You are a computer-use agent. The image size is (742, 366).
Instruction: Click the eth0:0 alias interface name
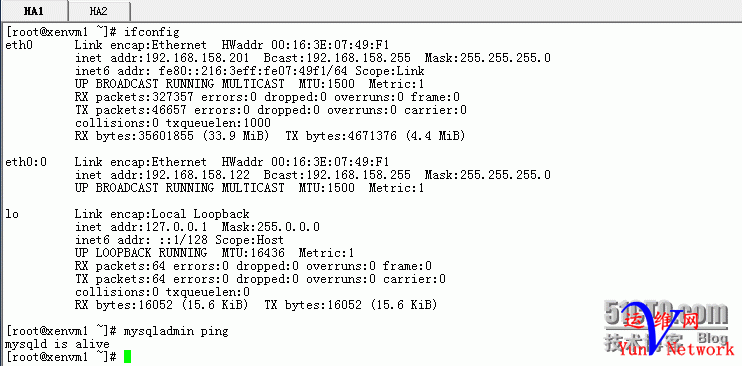click(x=26, y=162)
